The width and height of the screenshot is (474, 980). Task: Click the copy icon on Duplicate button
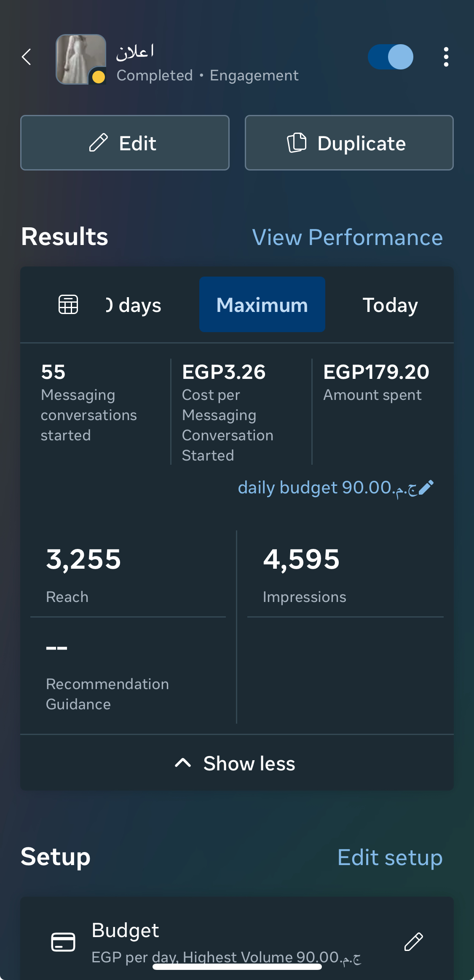(x=297, y=142)
